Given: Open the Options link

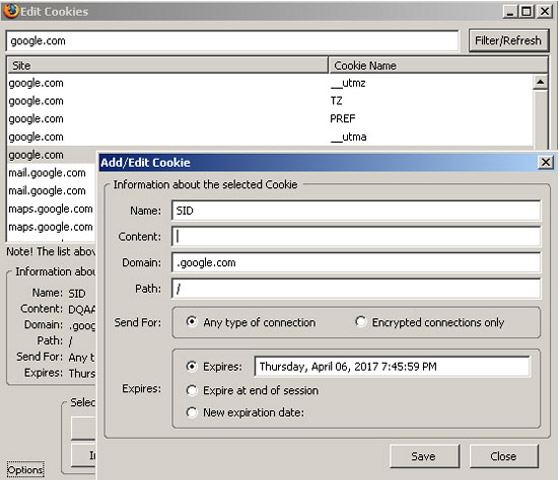Looking at the screenshot, I should point(25,470).
